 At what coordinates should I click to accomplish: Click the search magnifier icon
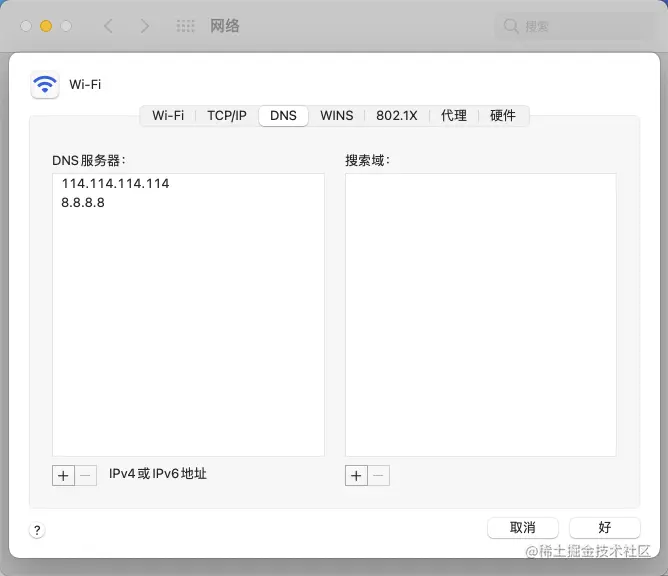[x=511, y=26]
